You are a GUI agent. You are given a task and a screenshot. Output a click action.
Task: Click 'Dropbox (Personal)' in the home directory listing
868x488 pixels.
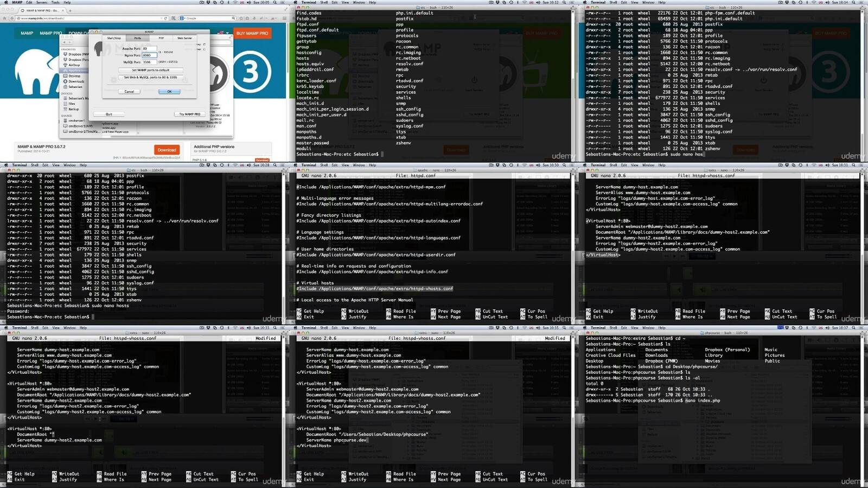click(727, 350)
